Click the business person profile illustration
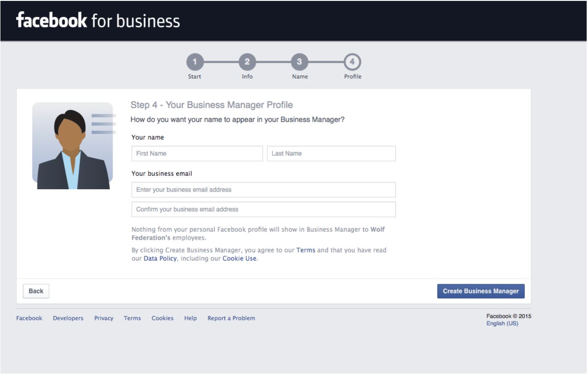 click(x=74, y=146)
